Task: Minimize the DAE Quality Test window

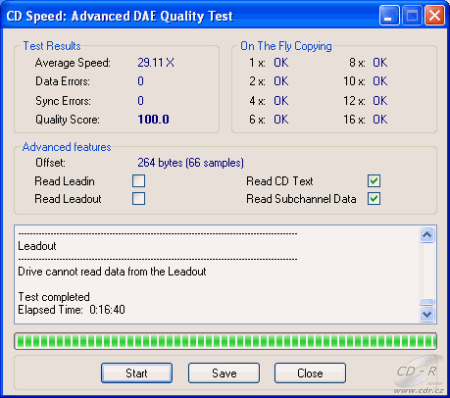Action: (389, 16)
